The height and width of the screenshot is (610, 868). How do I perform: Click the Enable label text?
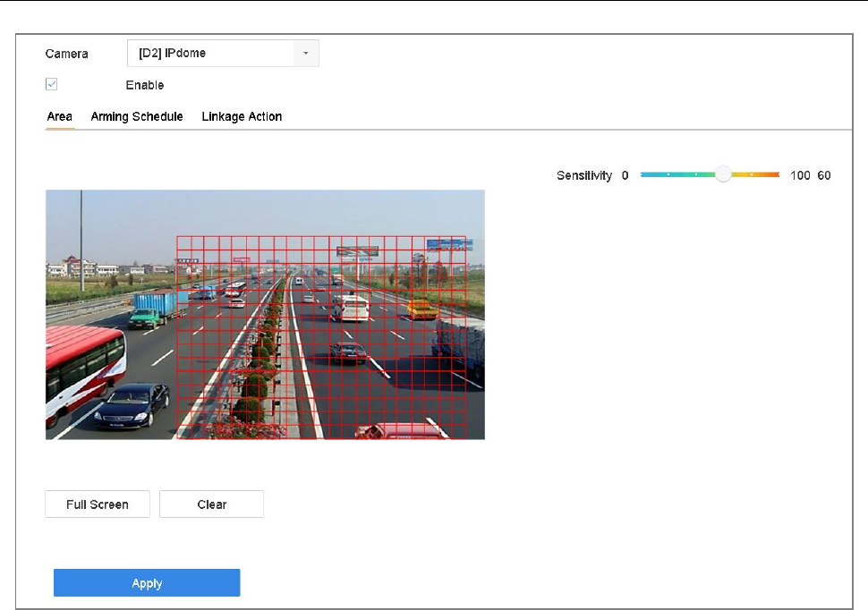tap(145, 85)
